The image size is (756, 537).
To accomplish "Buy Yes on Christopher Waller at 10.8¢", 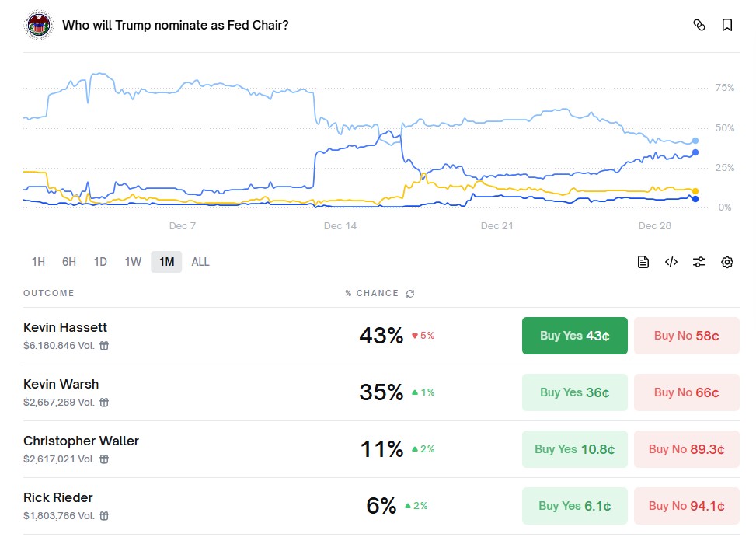I will point(574,449).
